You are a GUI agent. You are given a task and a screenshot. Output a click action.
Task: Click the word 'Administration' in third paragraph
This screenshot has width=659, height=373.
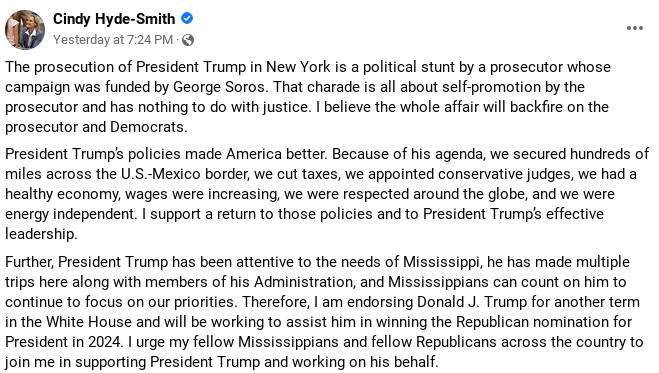coord(304,282)
